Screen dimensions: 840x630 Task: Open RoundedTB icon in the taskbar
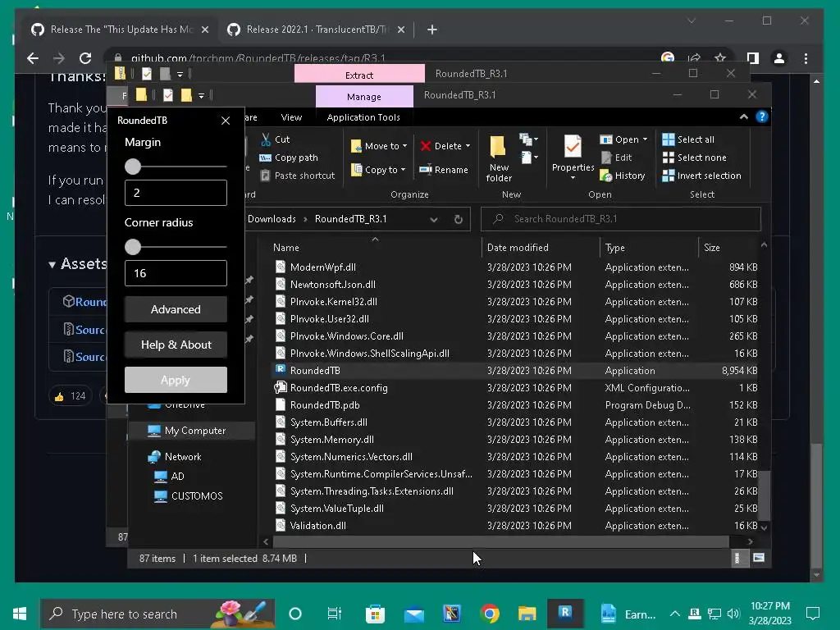click(565, 614)
